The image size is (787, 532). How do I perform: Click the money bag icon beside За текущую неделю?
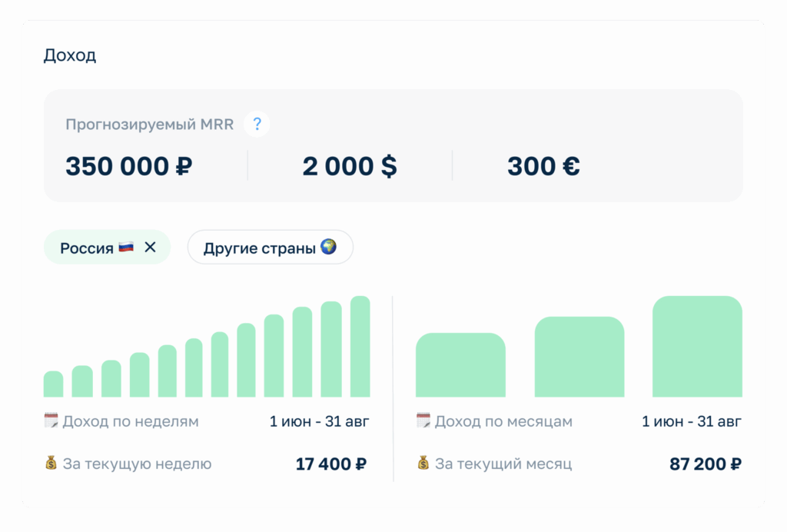(51, 464)
